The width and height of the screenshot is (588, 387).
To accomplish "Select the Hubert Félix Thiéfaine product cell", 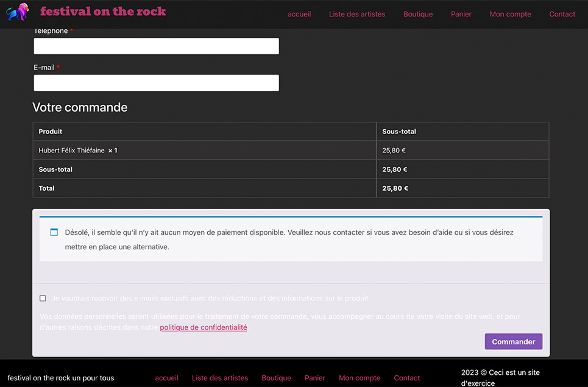I will click(205, 151).
